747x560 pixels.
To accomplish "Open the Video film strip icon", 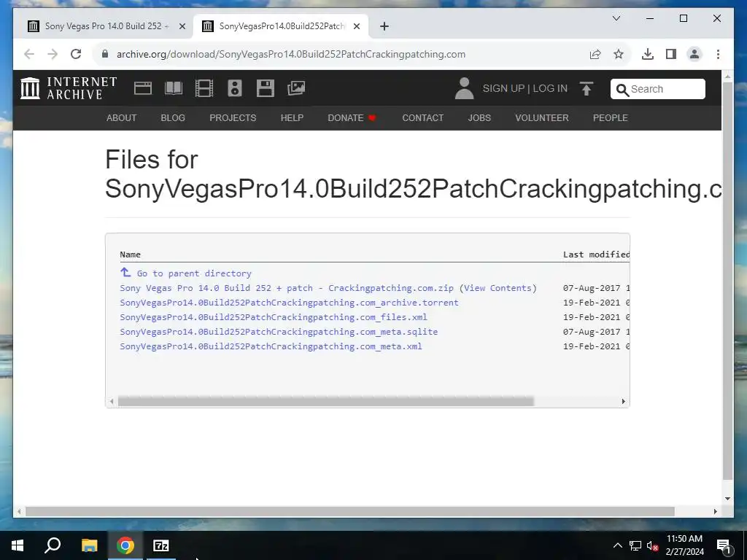I will (x=204, y=88).
